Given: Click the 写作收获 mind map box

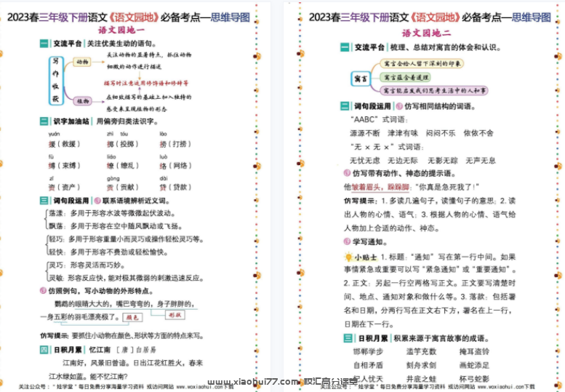Looking at the screenshot, I should click(x=56, y=81).
